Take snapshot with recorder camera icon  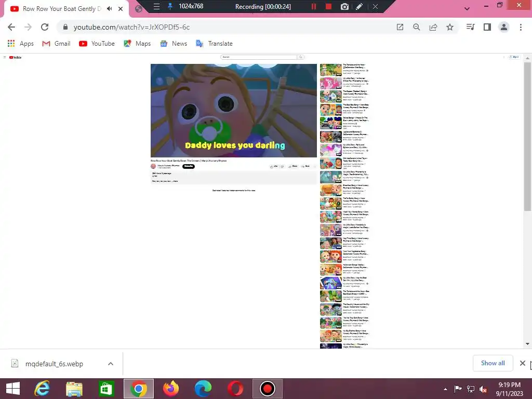345,6
